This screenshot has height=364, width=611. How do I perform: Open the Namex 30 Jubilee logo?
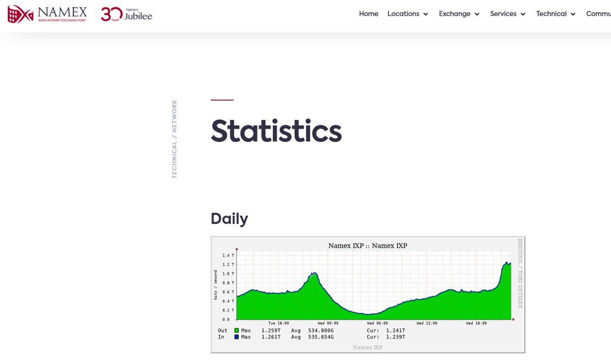126,14
